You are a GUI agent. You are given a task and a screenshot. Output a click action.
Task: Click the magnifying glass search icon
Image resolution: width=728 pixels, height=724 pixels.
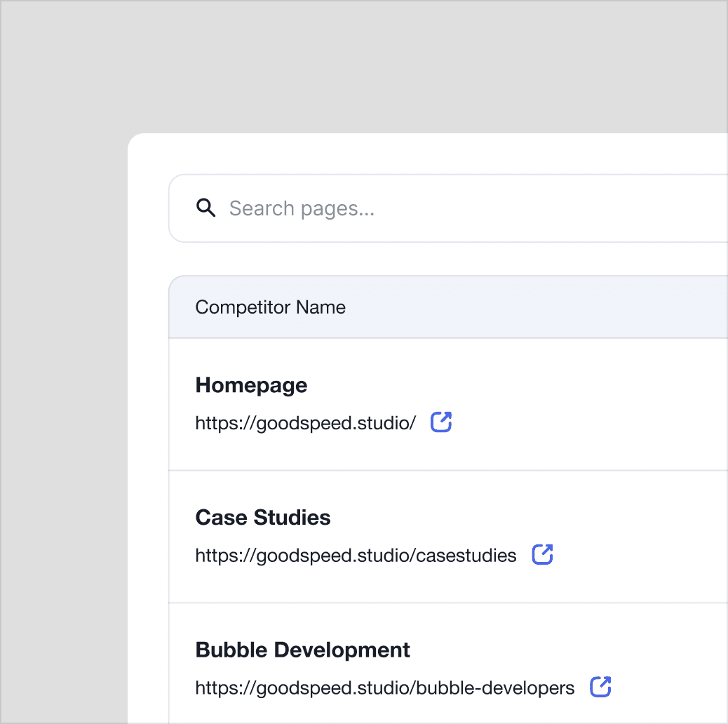[x=205, y=208]
